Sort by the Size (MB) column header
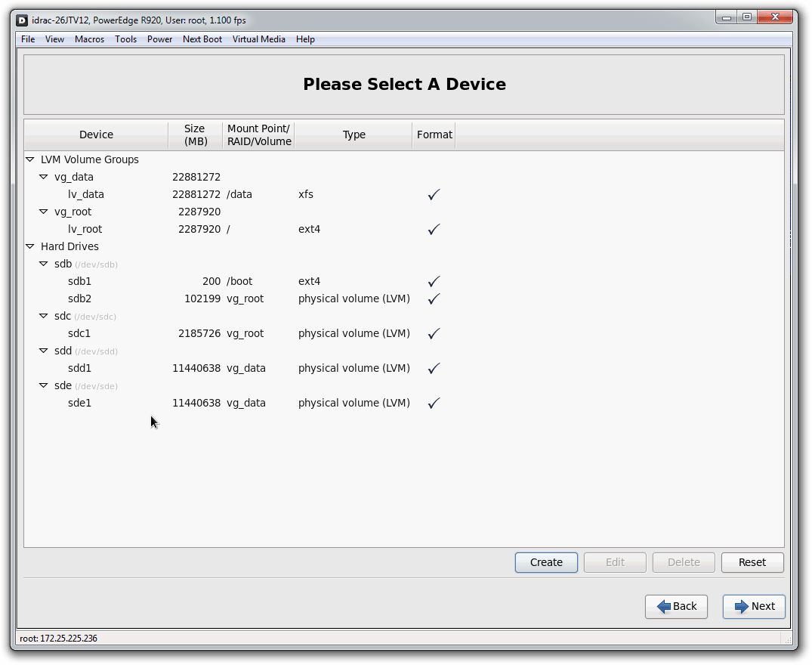812x665 pixels. 194,135
